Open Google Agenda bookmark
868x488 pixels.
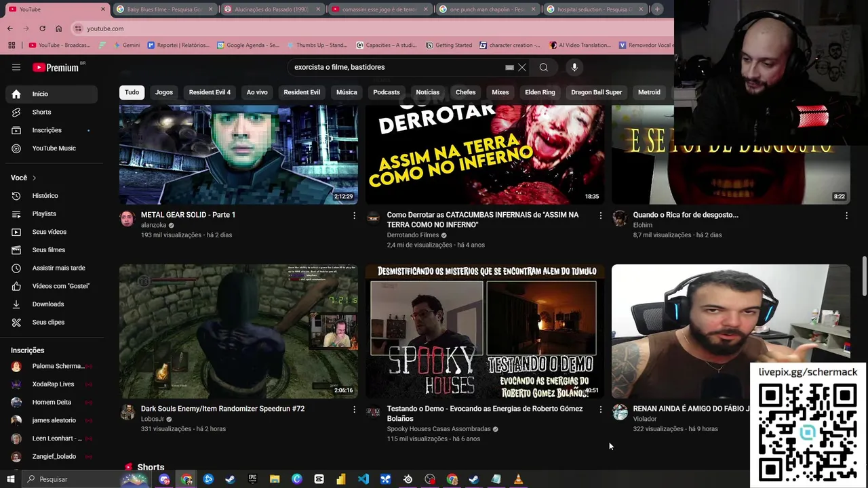click(x=248, y=45)
